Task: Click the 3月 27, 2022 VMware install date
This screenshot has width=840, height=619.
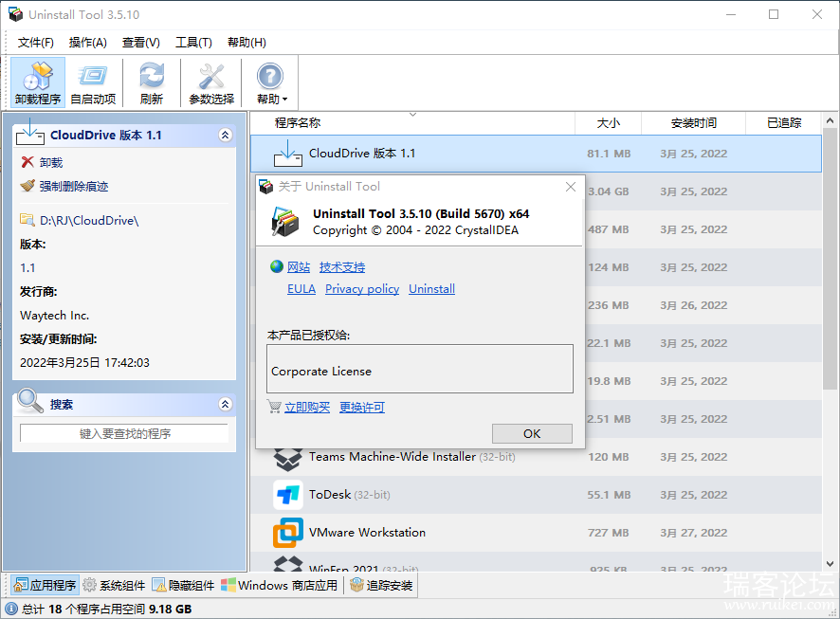Action: 694,533
